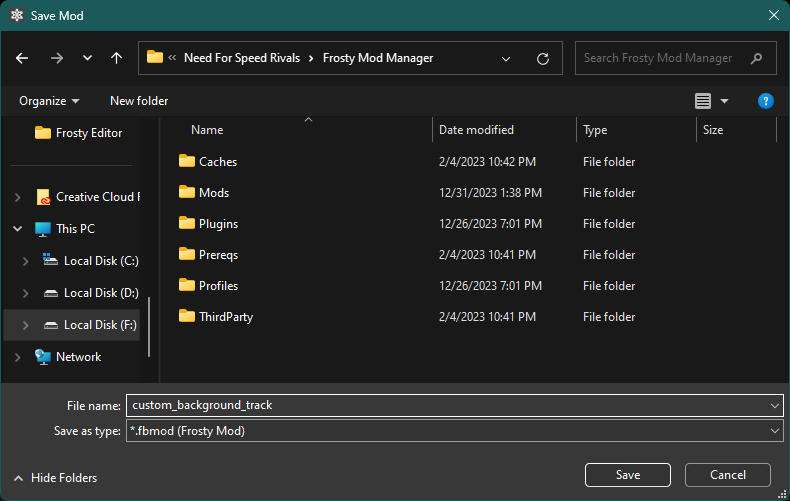This screenshot has height=501, width=790.
Task: Open the Save as type combo box
Action: coord(454,431)
